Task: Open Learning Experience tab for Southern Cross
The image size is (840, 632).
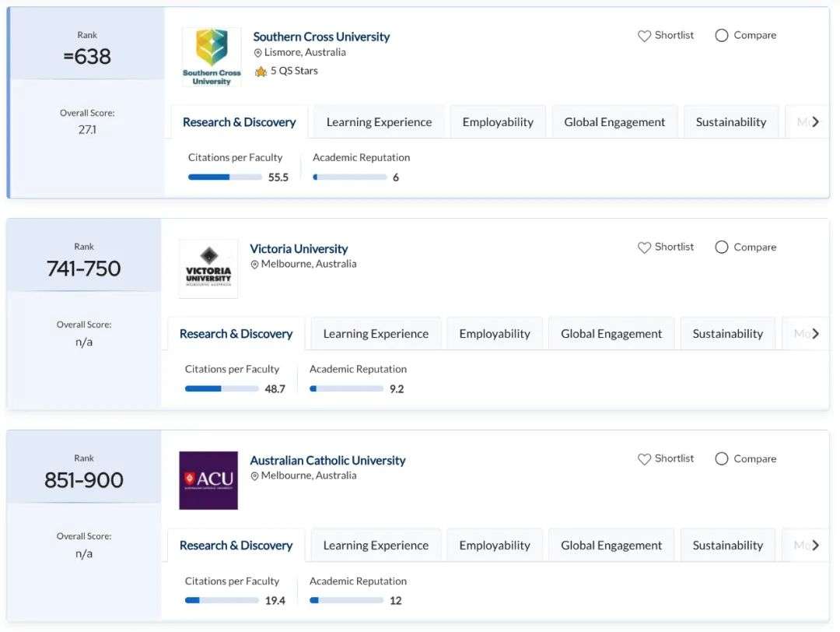Action: click(380, 122)
